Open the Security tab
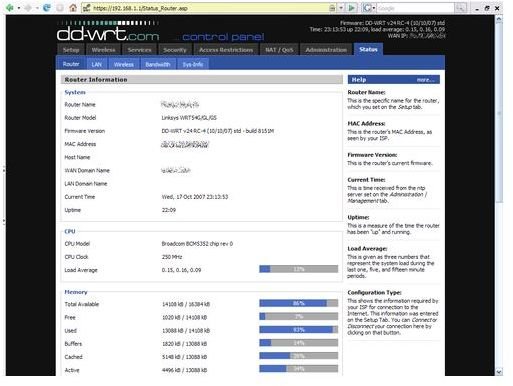The height and width of the screenshot is (386, 513). pyautogui.click(x=175, y=50)
